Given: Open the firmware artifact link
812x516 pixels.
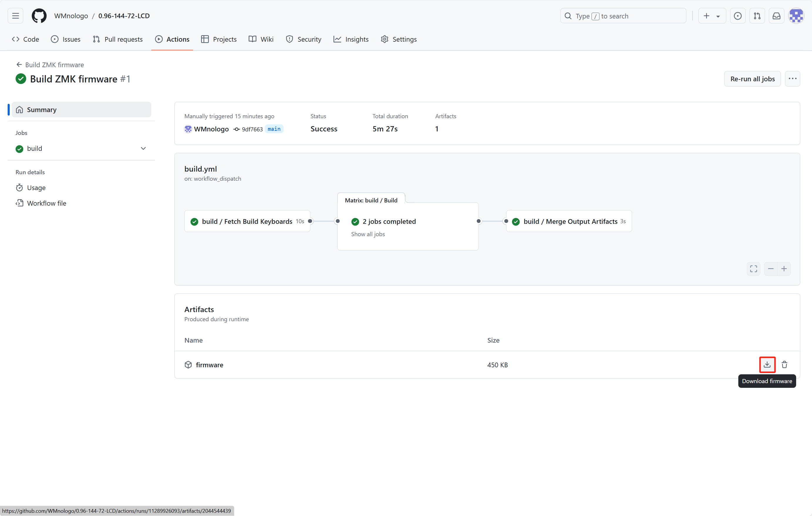Looking at the screenshot, I should [x=209, y=365].
